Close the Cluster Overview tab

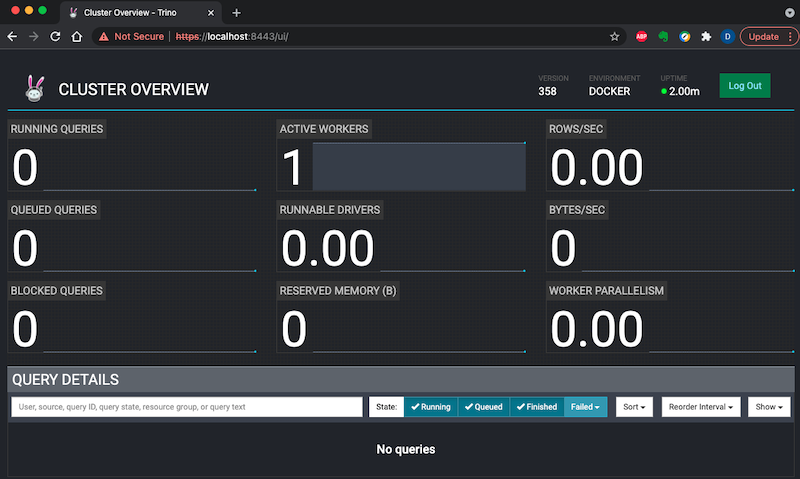(x=211, y=13)
